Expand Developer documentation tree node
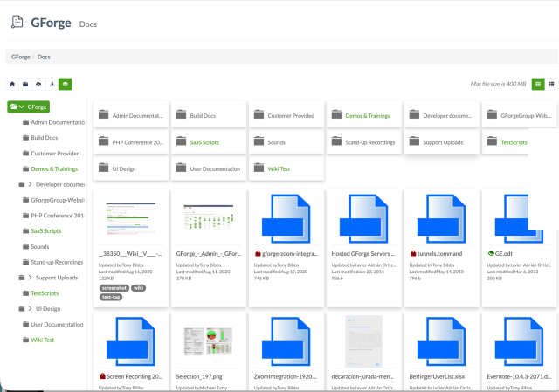 30,184
